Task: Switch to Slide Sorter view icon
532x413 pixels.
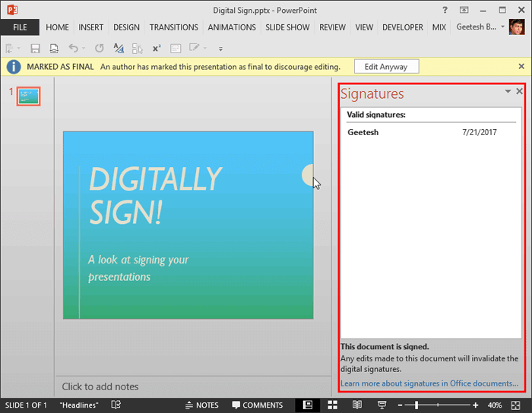Action: (x=333, y=405)
